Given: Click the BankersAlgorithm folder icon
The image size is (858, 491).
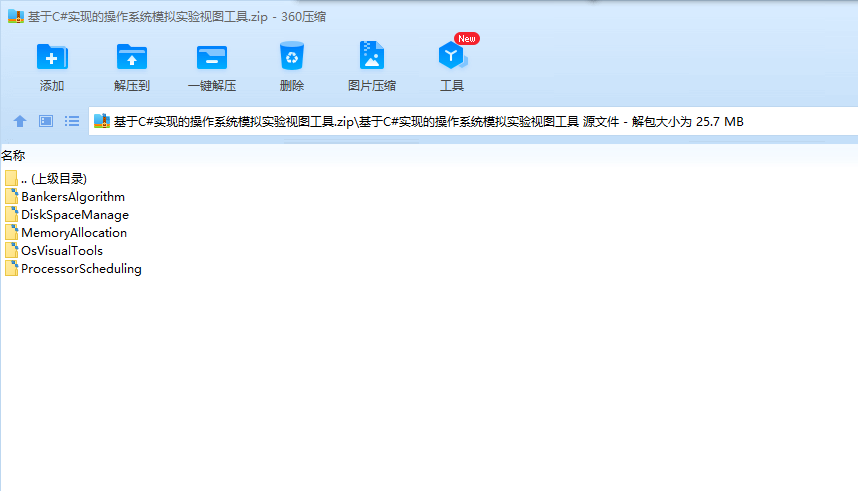Looking at the screenshot, I should (x=11, y=197).
